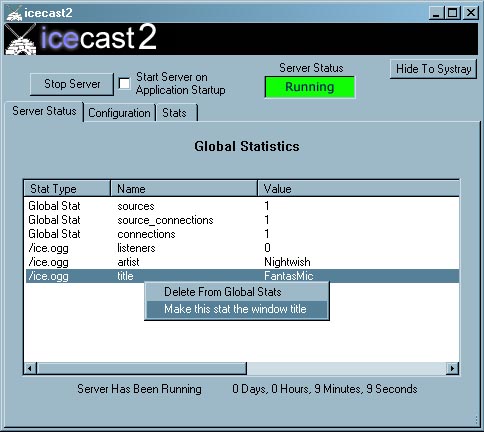Click the left scrollbar arrow
Screen dimensions: 484x432
pyautogui.click(x=30, y=368)
